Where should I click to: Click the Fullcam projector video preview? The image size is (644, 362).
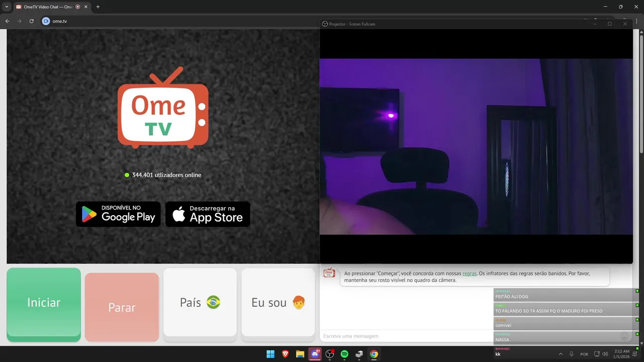pyautogui.click(x=476, y=146)
